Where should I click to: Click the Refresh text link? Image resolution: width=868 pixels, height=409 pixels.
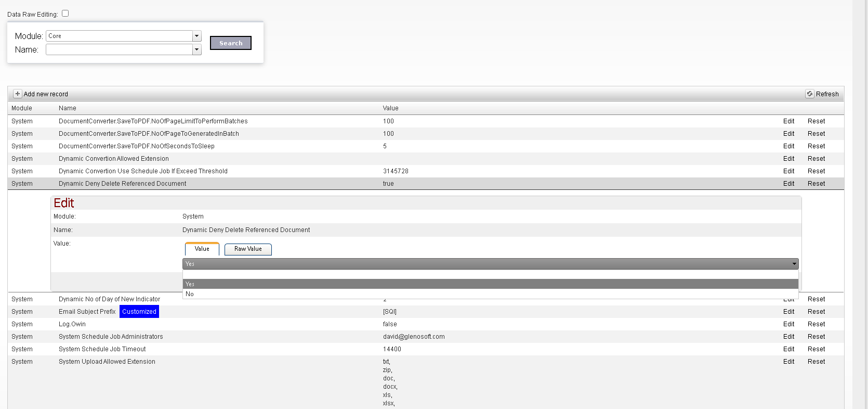827,94
